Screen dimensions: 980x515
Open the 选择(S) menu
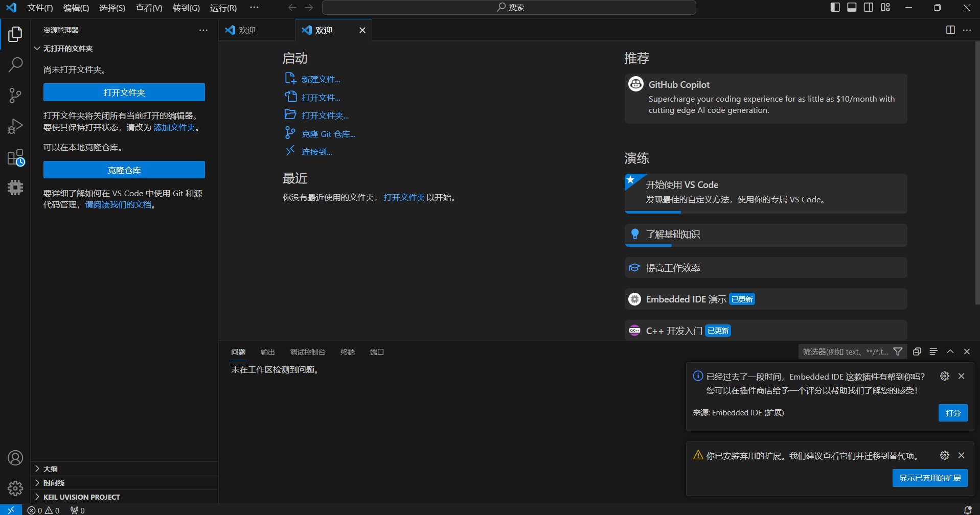pyautogui.click(x=112, y=8)
